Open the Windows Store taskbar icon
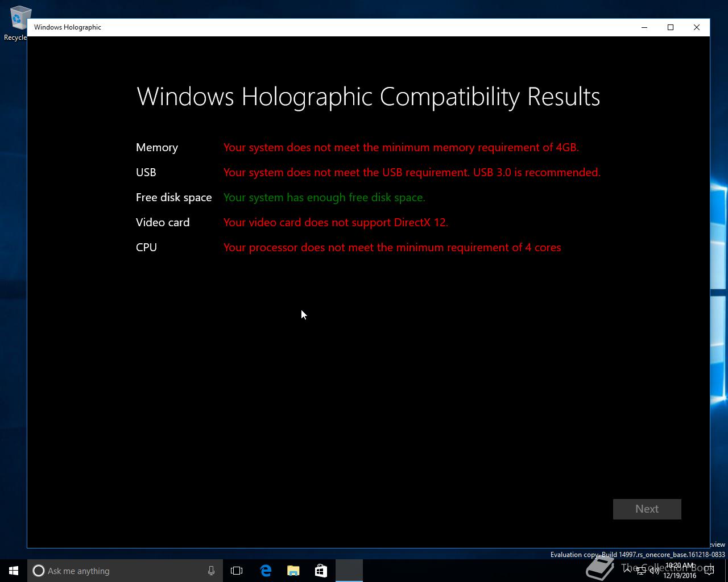The image size is (728, 582). [x=321, y=571]
